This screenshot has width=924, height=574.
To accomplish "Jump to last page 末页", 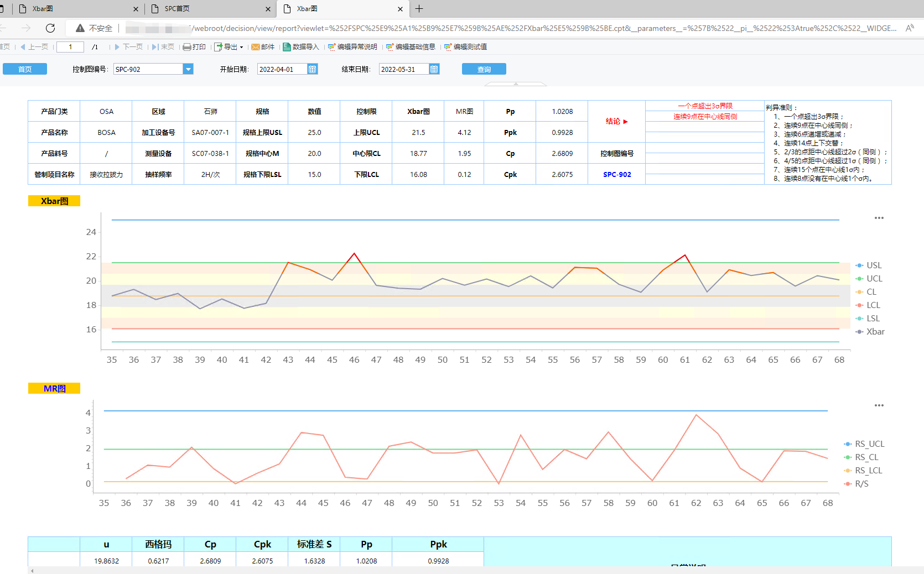I will tap(163, 47).
